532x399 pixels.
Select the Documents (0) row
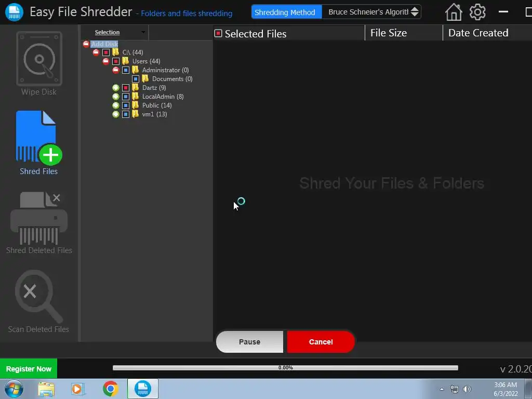tap(172, 79)
